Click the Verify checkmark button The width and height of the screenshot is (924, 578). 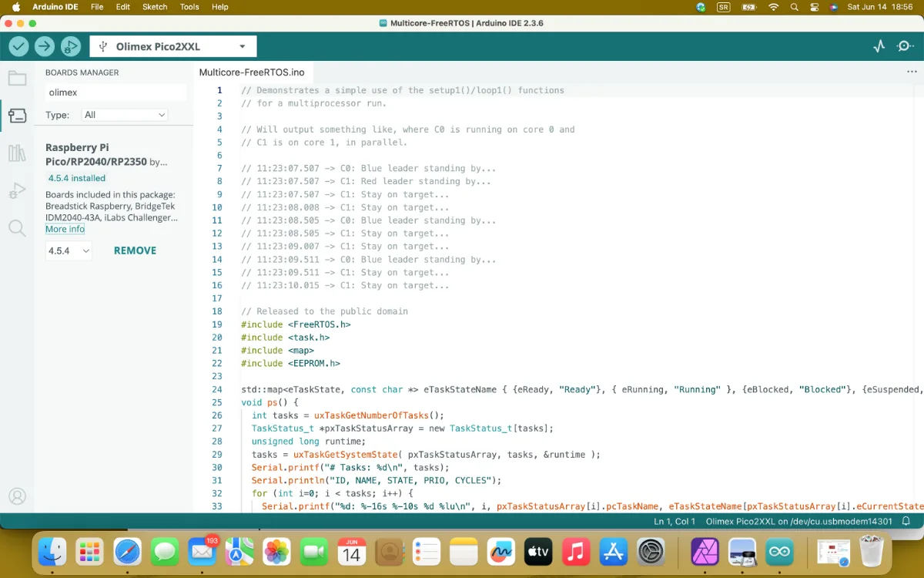(x=18, y=46)
